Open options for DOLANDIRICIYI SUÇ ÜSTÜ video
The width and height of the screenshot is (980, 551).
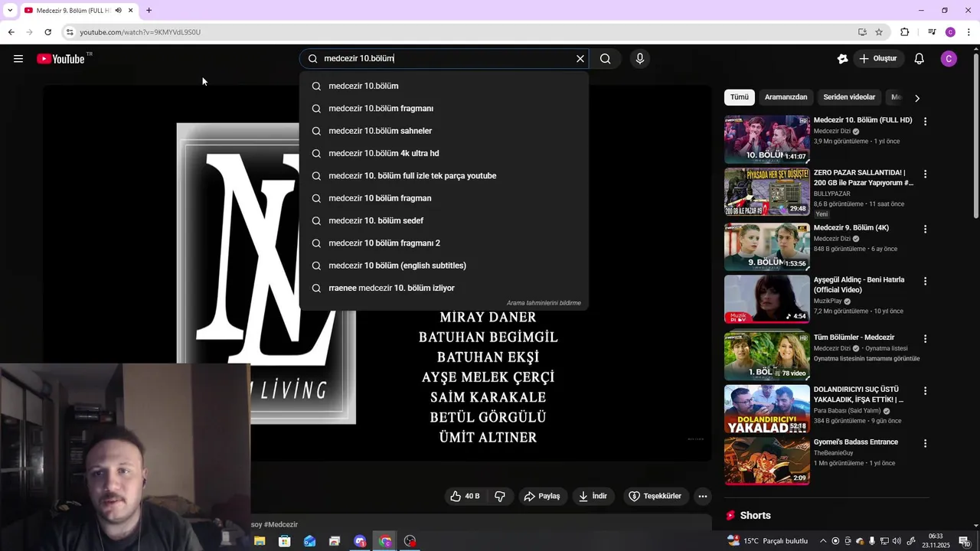925,390
